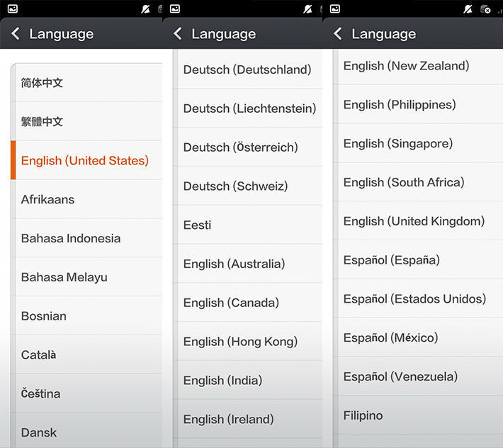Select Deutsch (Deutschland) from the list
503x448 pixels.
click(247, 69)
